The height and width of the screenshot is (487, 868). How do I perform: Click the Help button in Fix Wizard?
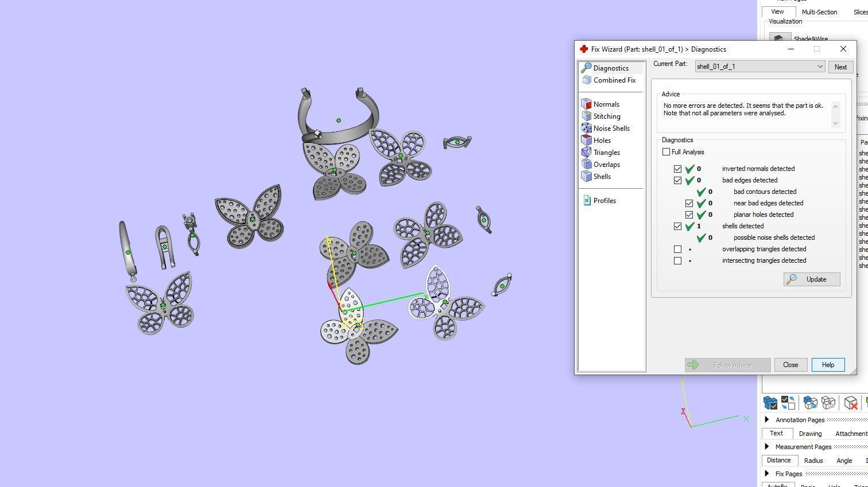click(x=828, y=365)
